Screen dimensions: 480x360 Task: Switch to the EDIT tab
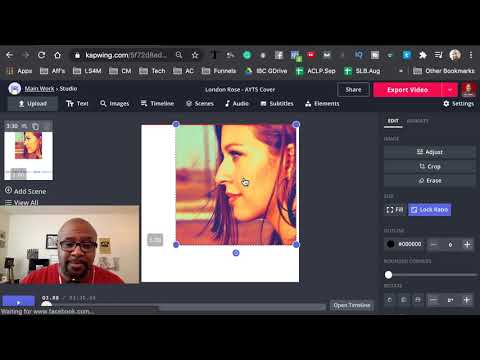click(393, 121)
